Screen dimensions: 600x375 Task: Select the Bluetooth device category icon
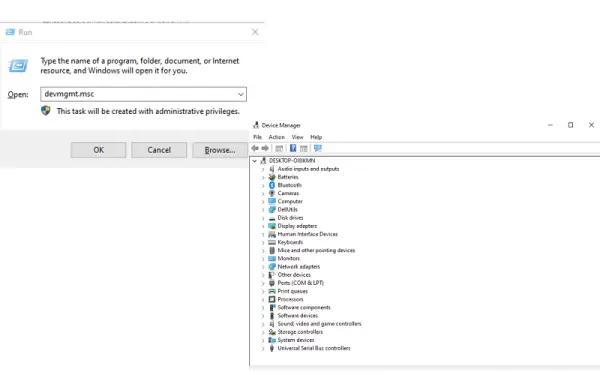point(272,185)
